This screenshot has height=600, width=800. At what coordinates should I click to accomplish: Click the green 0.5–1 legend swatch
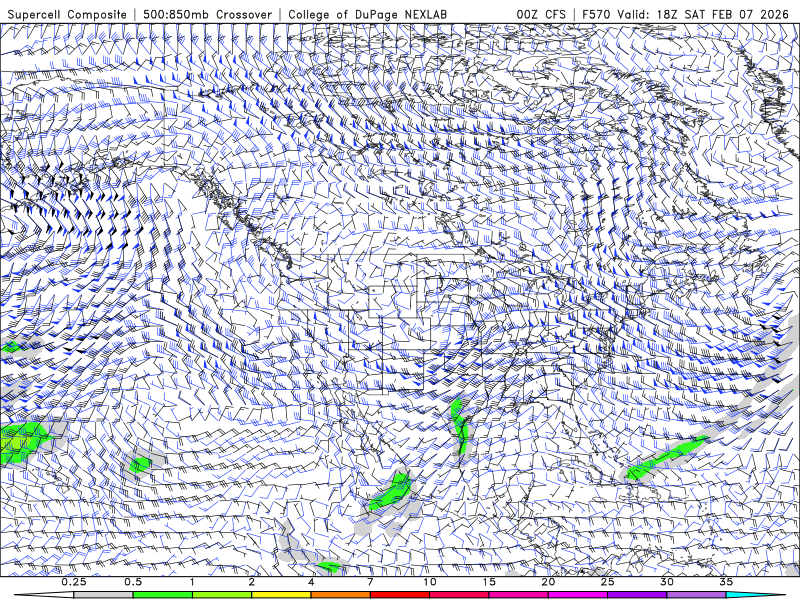coord(162,595)
